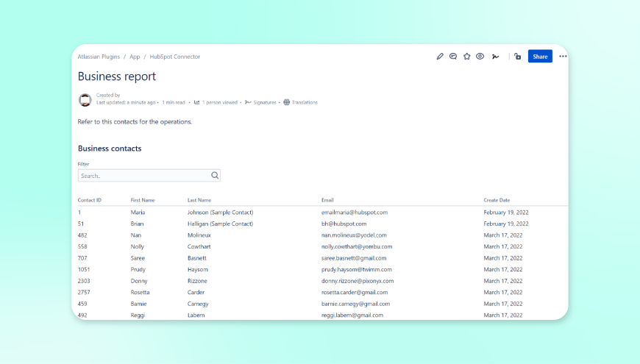
Task: Click contact ID 1051
Action: click(84, 269)
